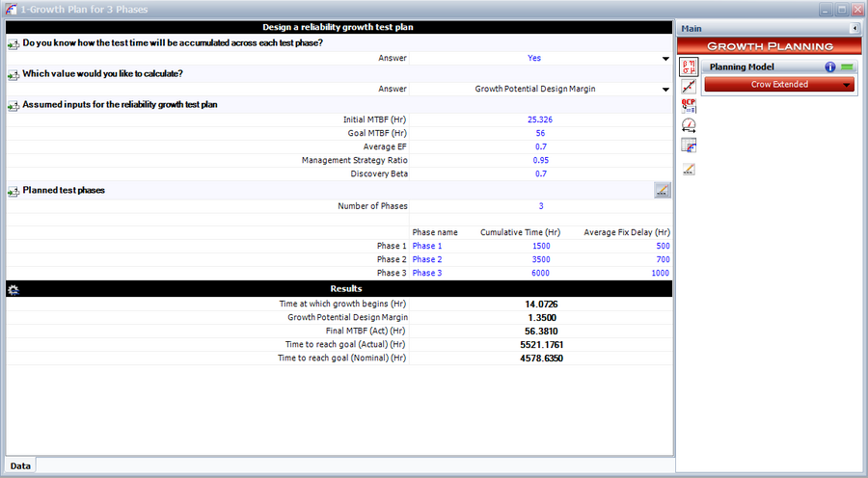This screenshot has height=478, width=868.
Task: Collapse the Main panel using its arrow
Action: click(x=854, y=29)
